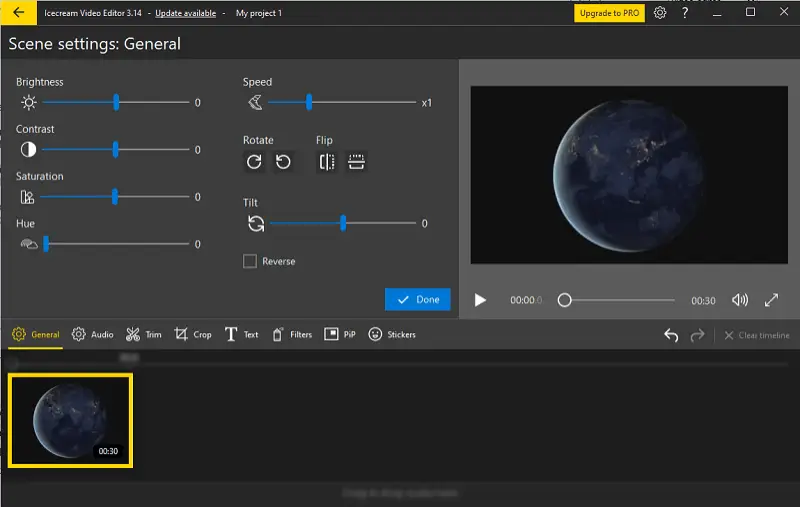Click the My project 1 title
The width and height of the screenshot is (800, 507).
[x=259, y=13]
